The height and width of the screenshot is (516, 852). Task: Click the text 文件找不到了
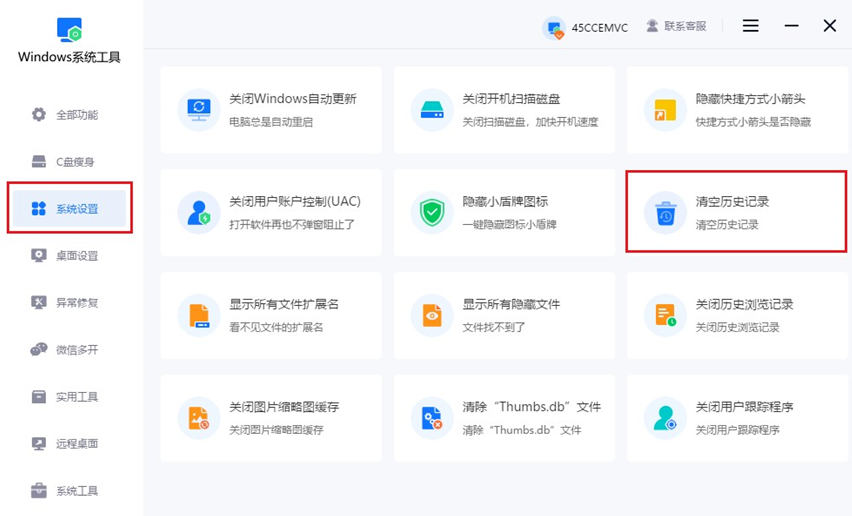[494, 328]
